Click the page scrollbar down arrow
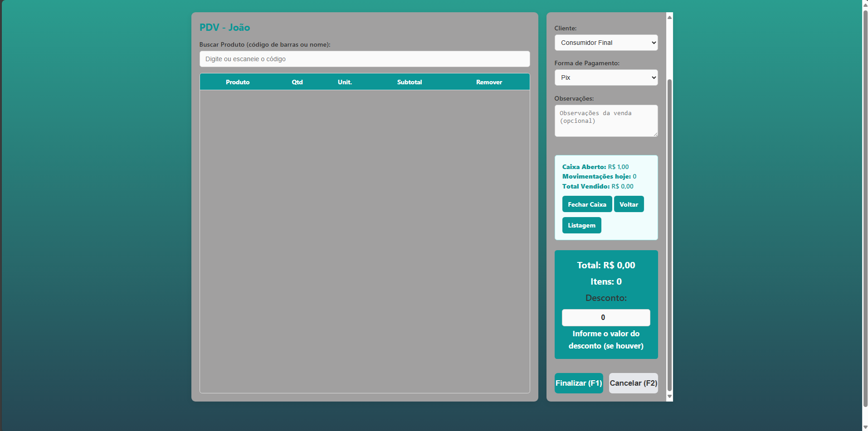Screen dimensions: 868x431 pos(865,427)
